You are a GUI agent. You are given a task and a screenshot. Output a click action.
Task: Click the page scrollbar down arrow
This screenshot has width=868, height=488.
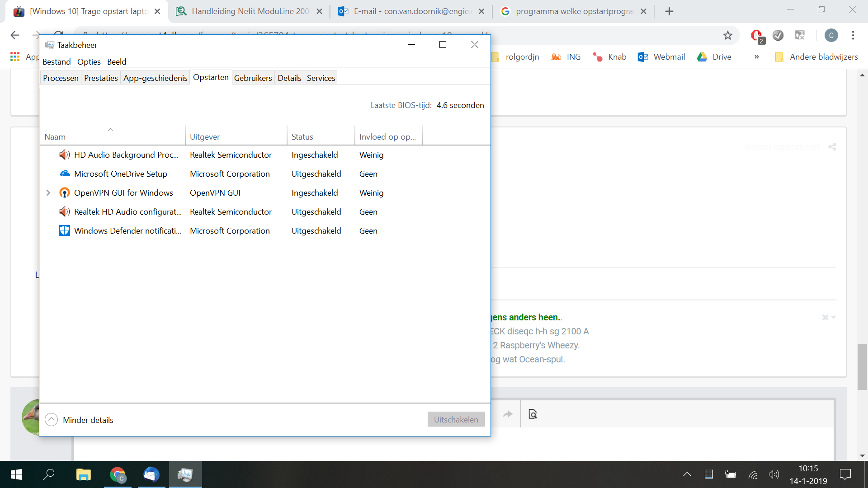click(x=862, y=455)
